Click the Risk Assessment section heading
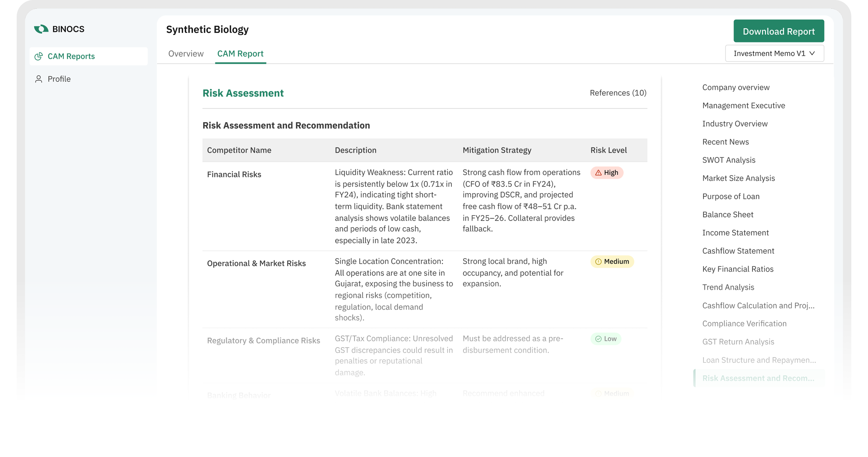Image resolution: width=868 pixels, height=457 pixels. [x=243, y=93]
